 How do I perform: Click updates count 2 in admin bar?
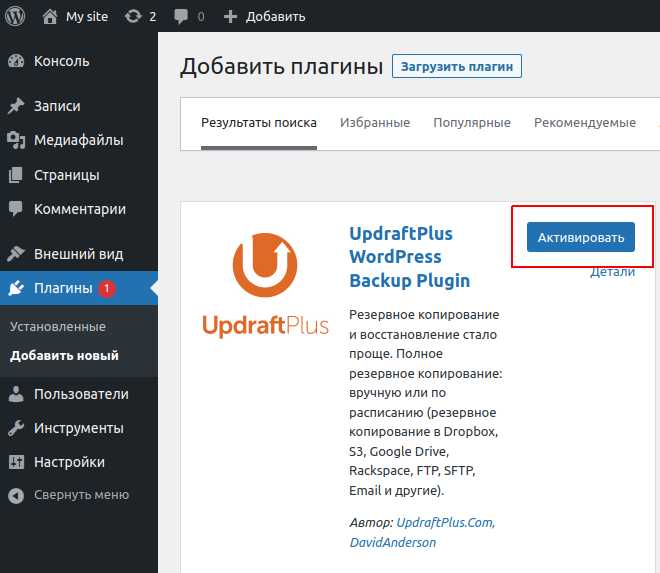(152, 16)
